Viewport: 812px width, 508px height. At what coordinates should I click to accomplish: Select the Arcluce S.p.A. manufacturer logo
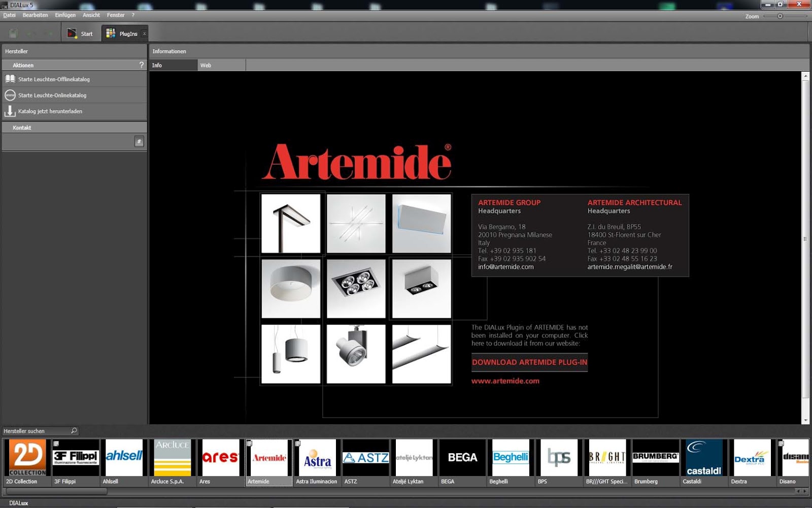coord(172,458)
